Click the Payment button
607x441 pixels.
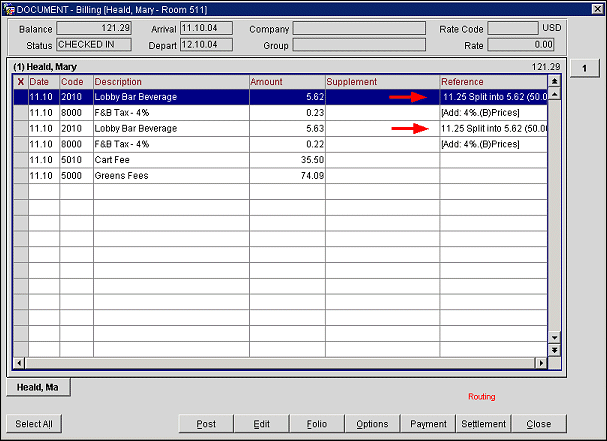coord(428,424)
